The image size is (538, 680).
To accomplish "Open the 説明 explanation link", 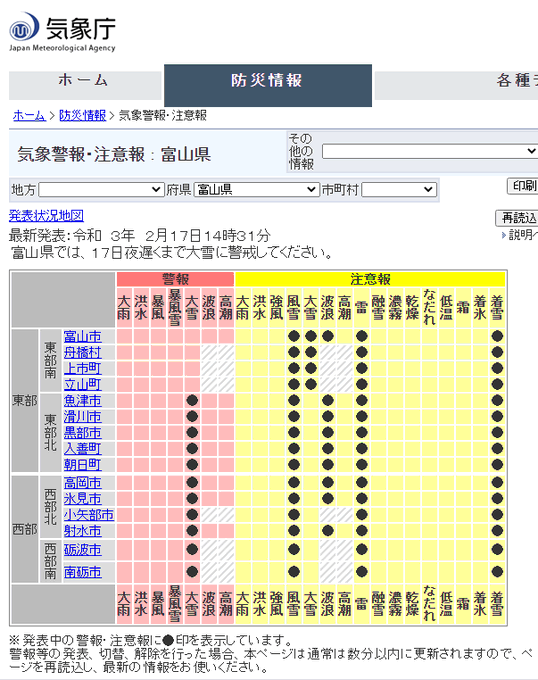I will (520, 235).
